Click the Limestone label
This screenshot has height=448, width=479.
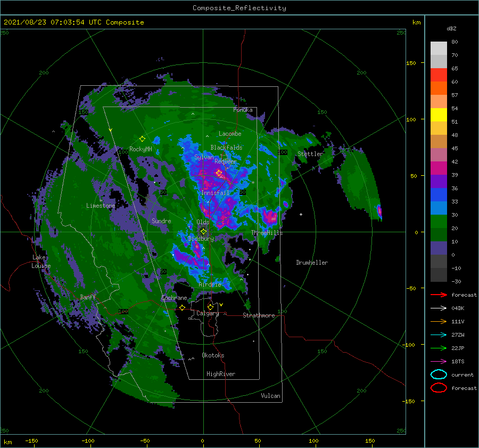101,206
